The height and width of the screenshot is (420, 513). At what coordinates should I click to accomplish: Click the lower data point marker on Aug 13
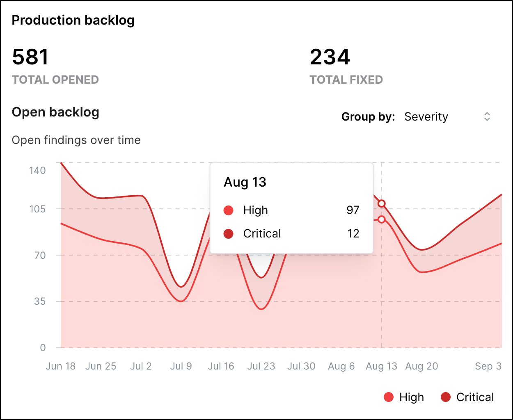point(382,220)
